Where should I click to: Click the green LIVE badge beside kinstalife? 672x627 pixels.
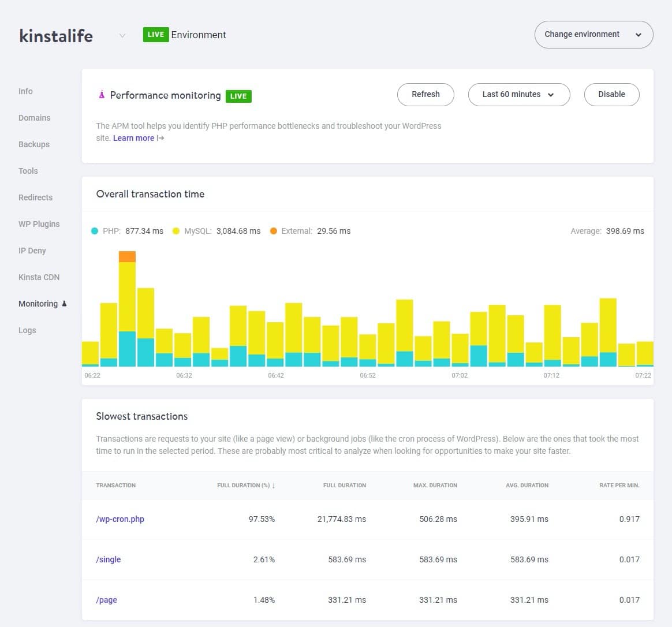click(155, 35)
